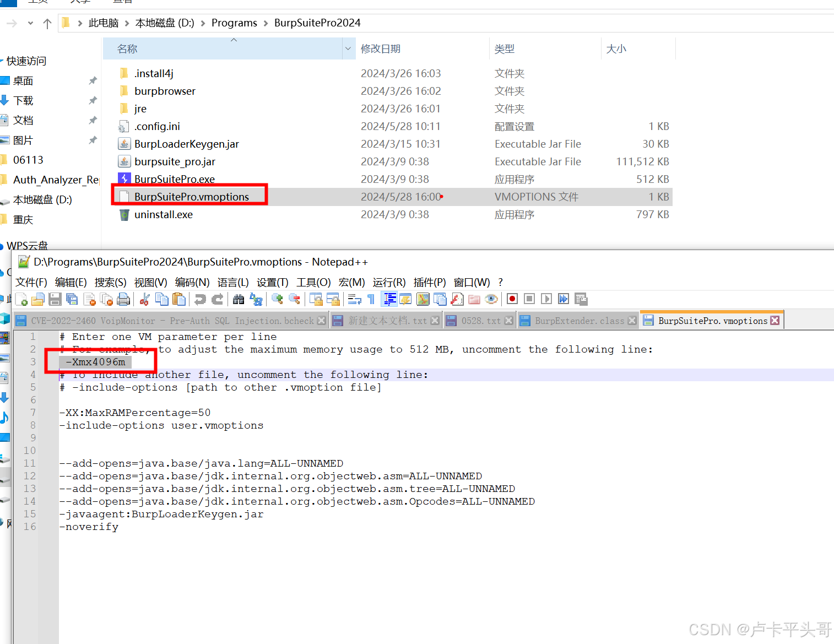Expand the 此电脑 breadcrumb chevron
This screenshot has width=834, height=644.
point(128,23)
